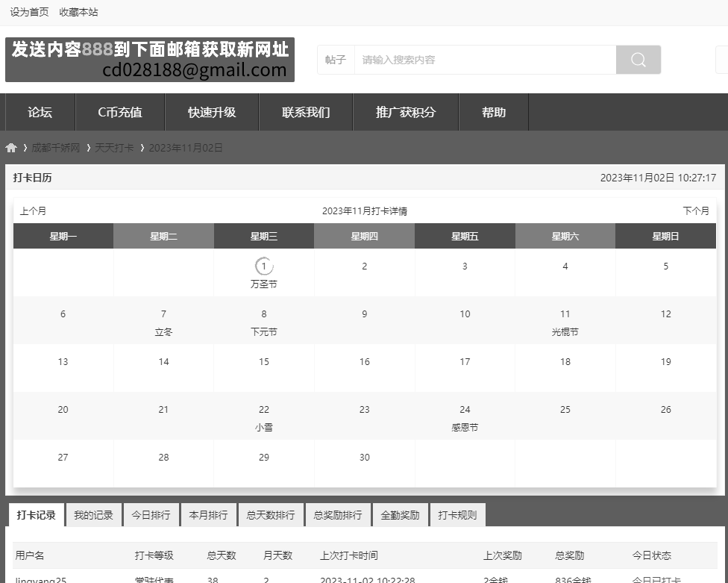Image resolution: width=728 pixels, height=583 pixels.
Task: Click the search magnifier icon
Action: coord(638,59)
